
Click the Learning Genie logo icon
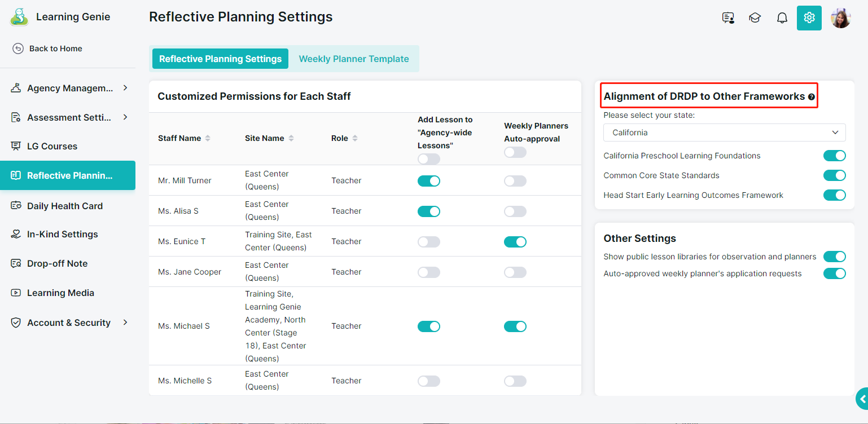(x=19, y=17)
